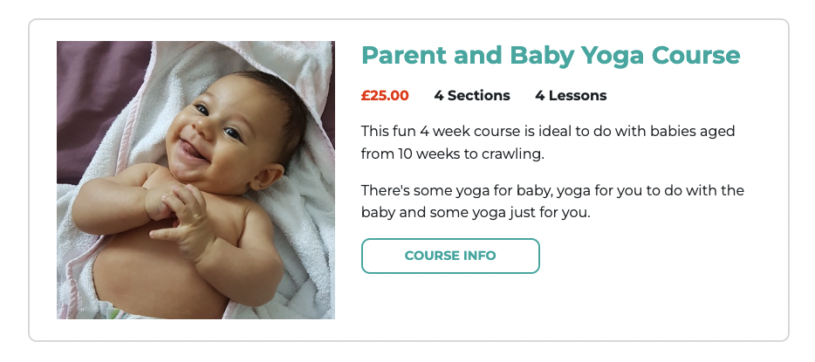Click the 4 Sections label
Image resolution: width=815 pixels, height=362 pixels.
click(x=472, y=96)
